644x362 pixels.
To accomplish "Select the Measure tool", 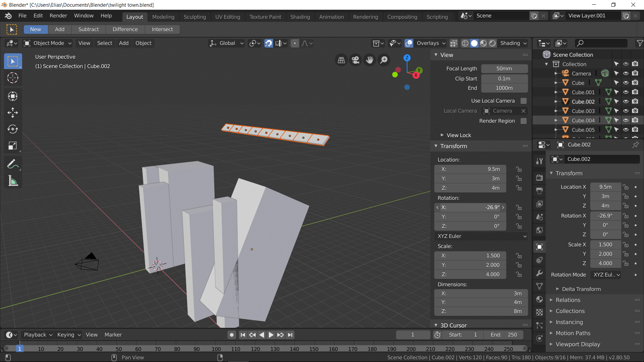I will pyautogui.click(x=13, y=181).
